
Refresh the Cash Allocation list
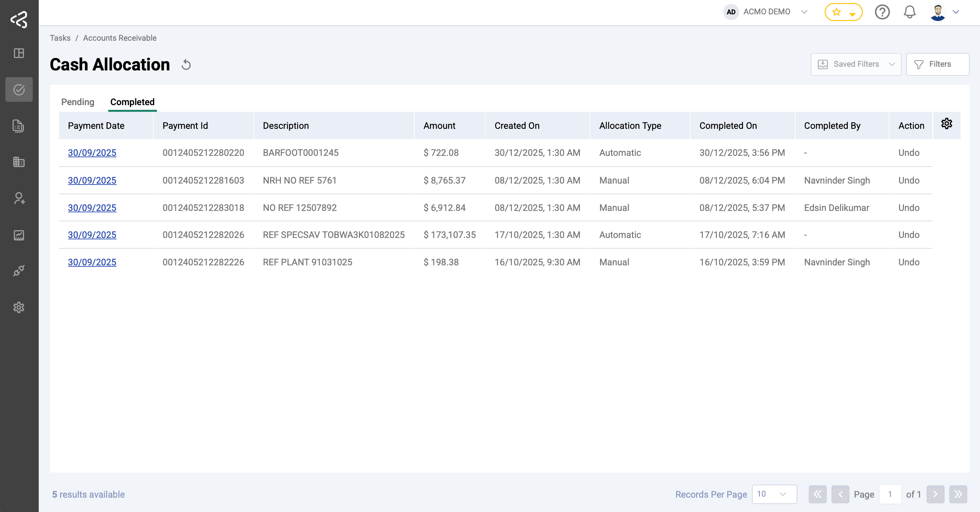point(186,65)
